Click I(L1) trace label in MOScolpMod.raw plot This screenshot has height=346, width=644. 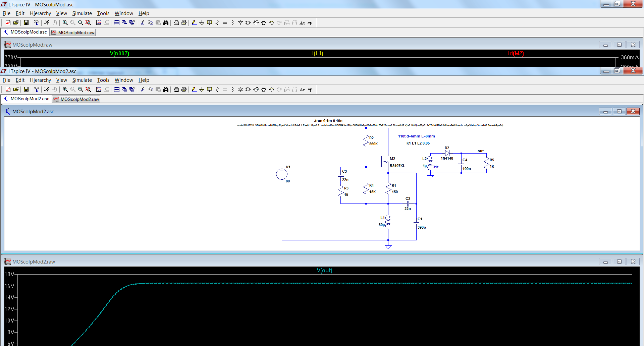[x=318, y=53]
